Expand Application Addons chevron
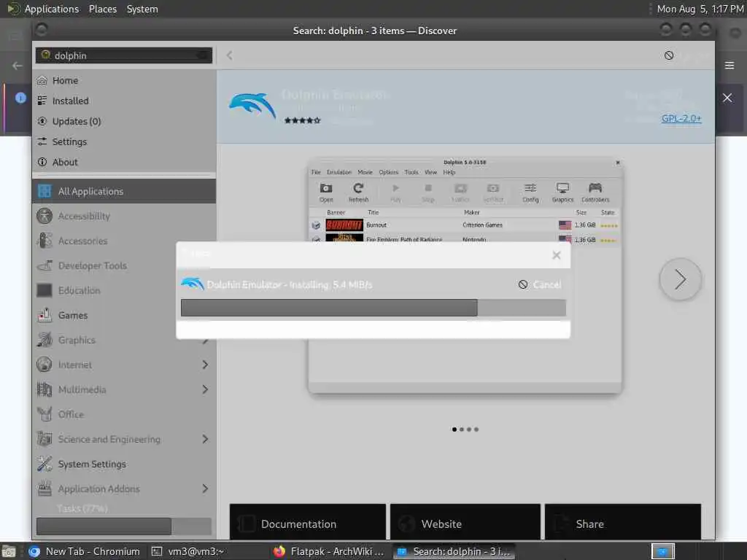This screenshot has width=747, height=560. (x=205, y=489)
